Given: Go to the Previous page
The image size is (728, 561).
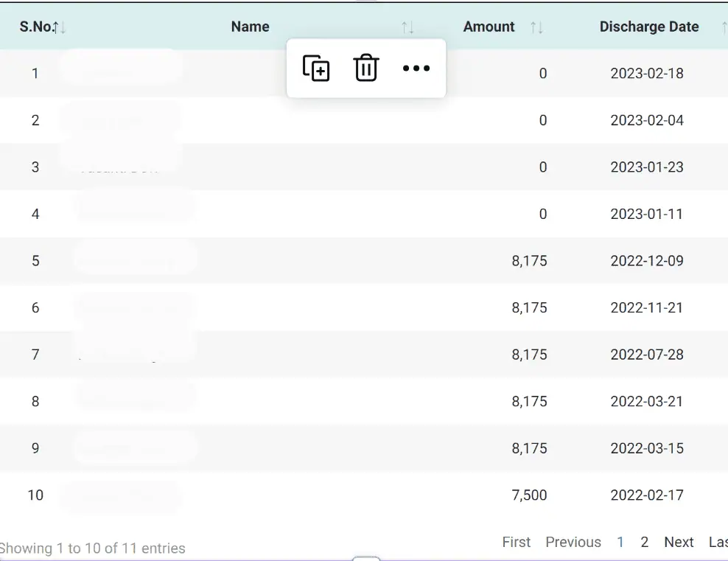Looking at the screenshot, I should (x=573, y=542).
